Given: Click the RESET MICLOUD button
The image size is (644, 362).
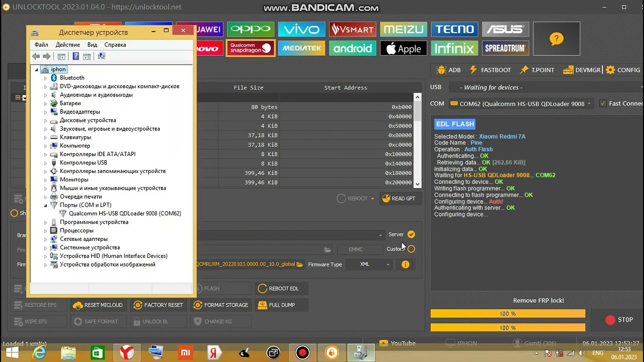Looking at the screenshot, I should 98,305.
